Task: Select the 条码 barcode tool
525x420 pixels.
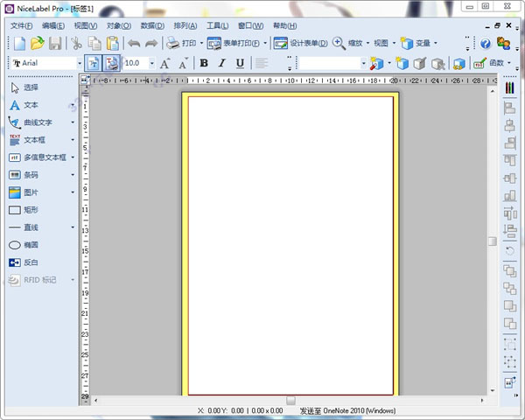Action: click(31, 174)
